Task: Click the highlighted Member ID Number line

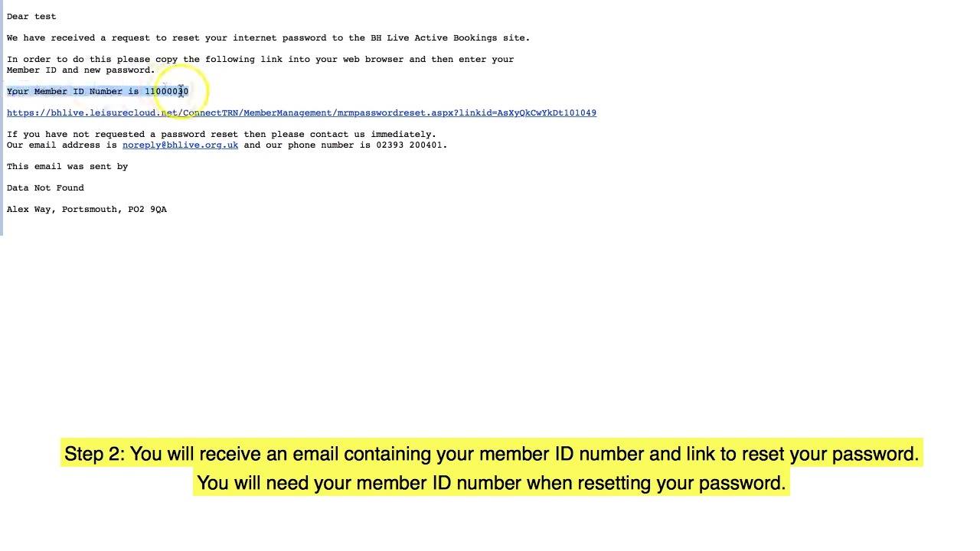Action: (x=97, y=92)
